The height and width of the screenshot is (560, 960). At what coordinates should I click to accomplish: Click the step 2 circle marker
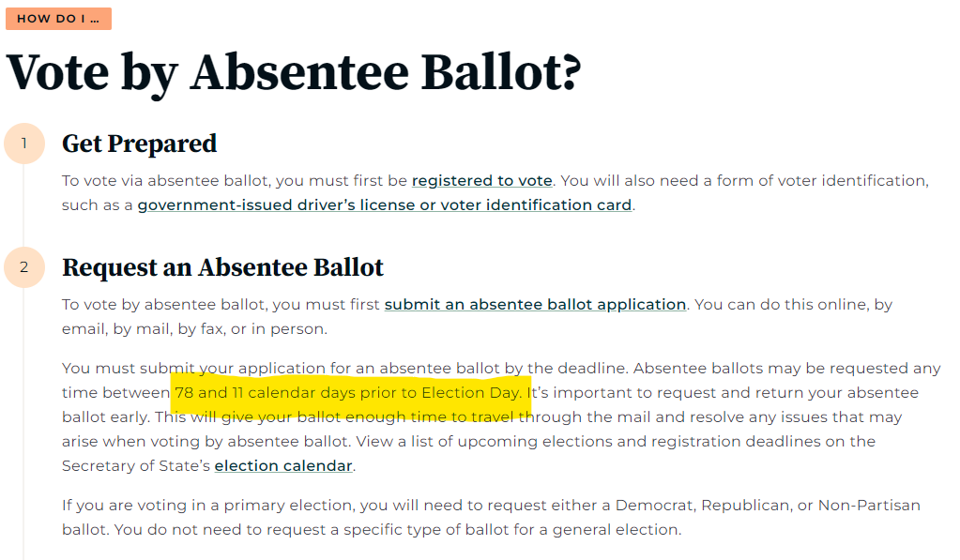click(x=24, y=266)
